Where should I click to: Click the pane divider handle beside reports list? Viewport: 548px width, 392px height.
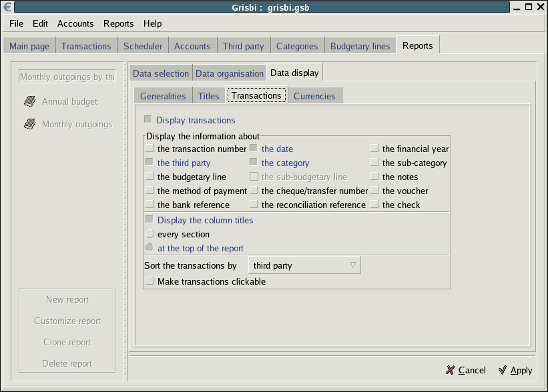point(125,221)
